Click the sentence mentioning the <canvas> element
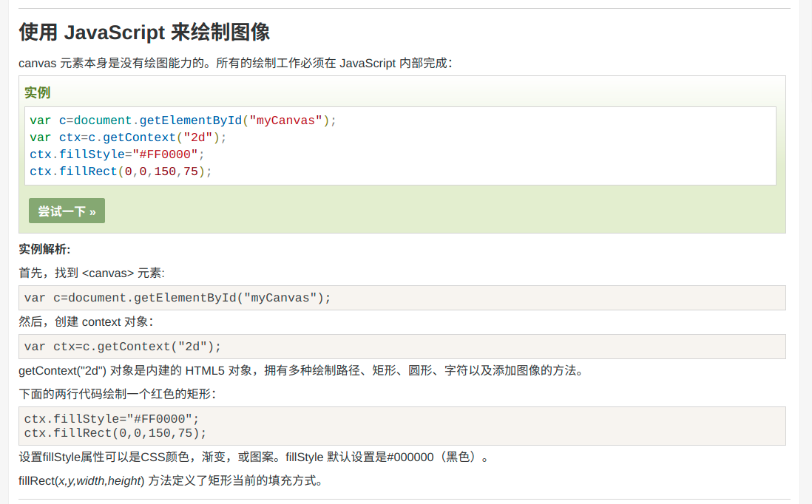The width and height of the screenshot is (812, 504). pyautogui.click(x=92, y=273)
